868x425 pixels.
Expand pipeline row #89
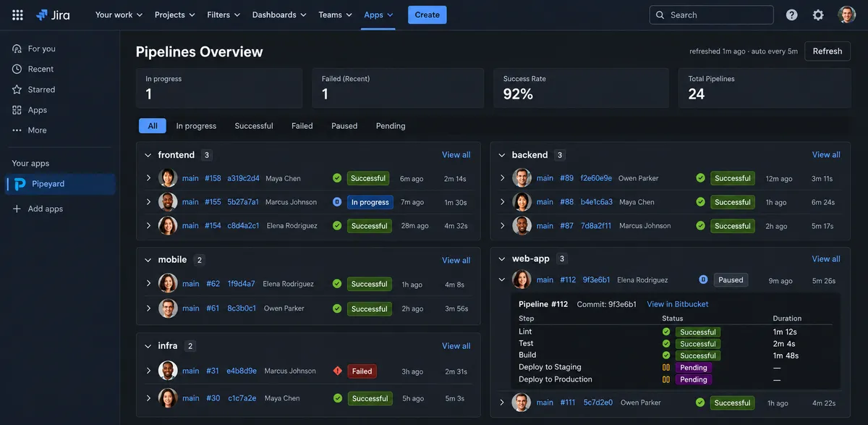click(502, 178)
